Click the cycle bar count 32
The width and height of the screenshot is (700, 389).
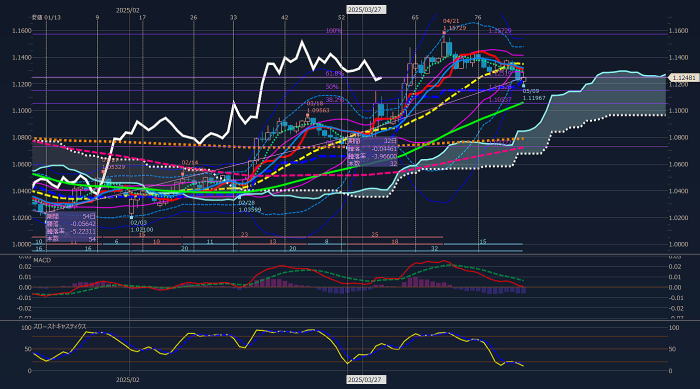pos(434,248)
